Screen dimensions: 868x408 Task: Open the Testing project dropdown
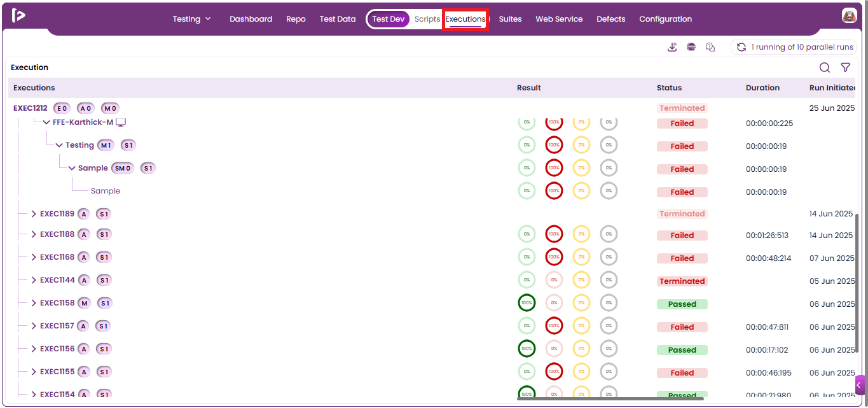pos(191,19)
